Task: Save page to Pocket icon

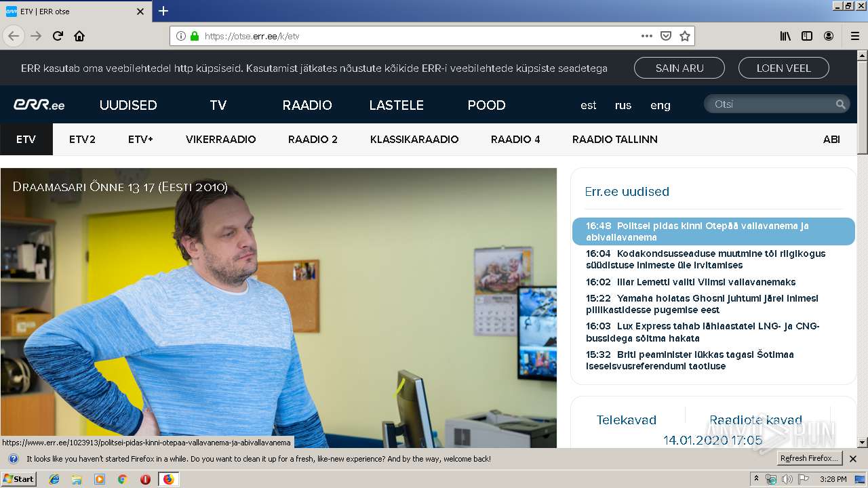Action: coord(666,36)
